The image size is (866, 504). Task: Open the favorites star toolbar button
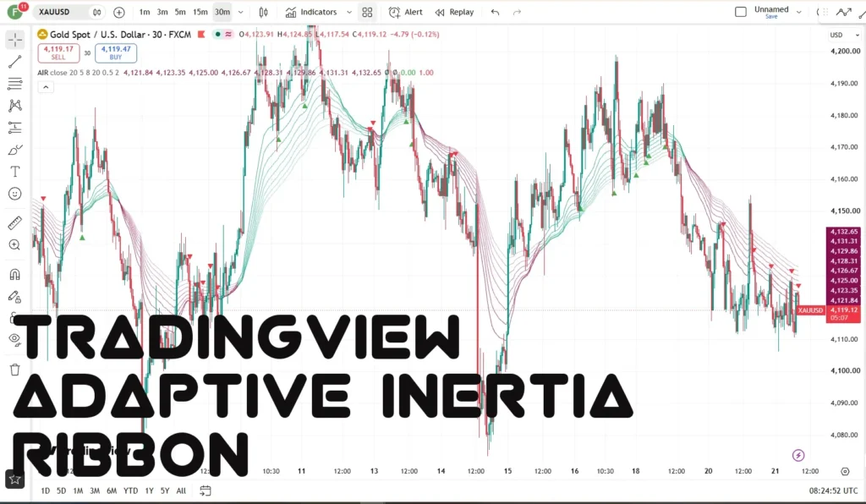click(15, 479)
